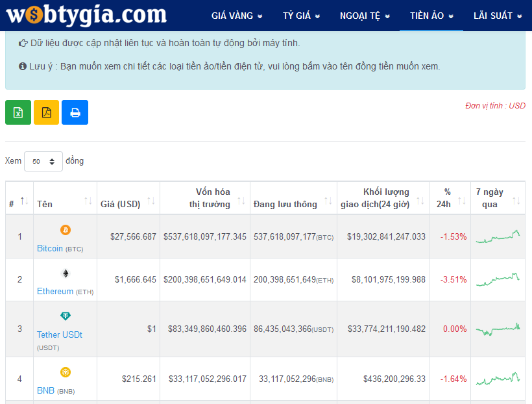The height and width of the screenshot is (404, 532).
Task: Click Bitcoin price $27,566.687
Action: [x=133, y=236]
